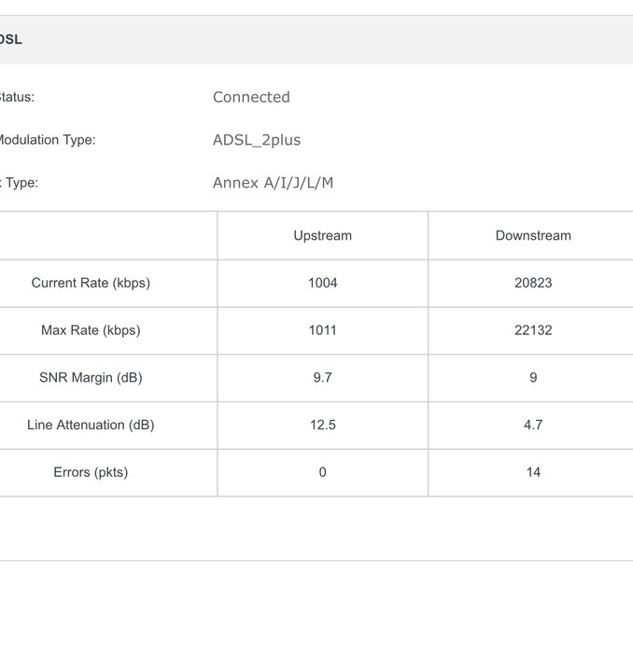Select the Line Attenuation (dB) row label
Viewport: 633px width, 672px height.
(x=91, y=425)
